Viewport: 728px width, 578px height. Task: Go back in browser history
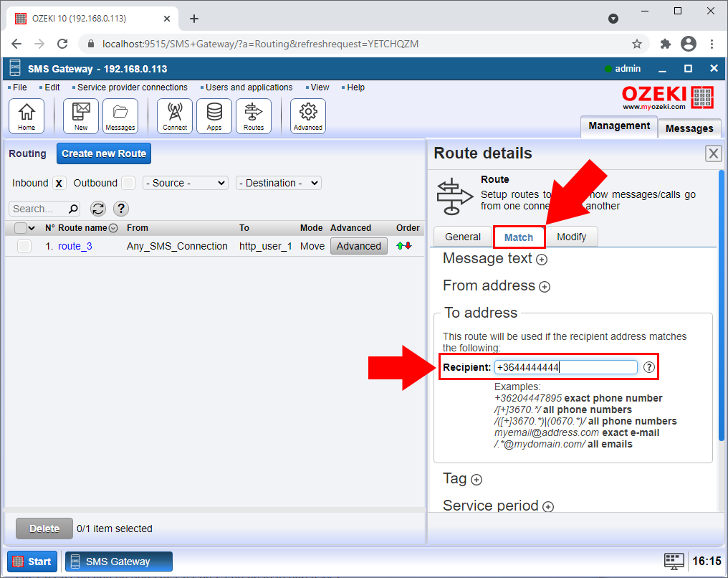pyautogui.click(x=16, y=44)
